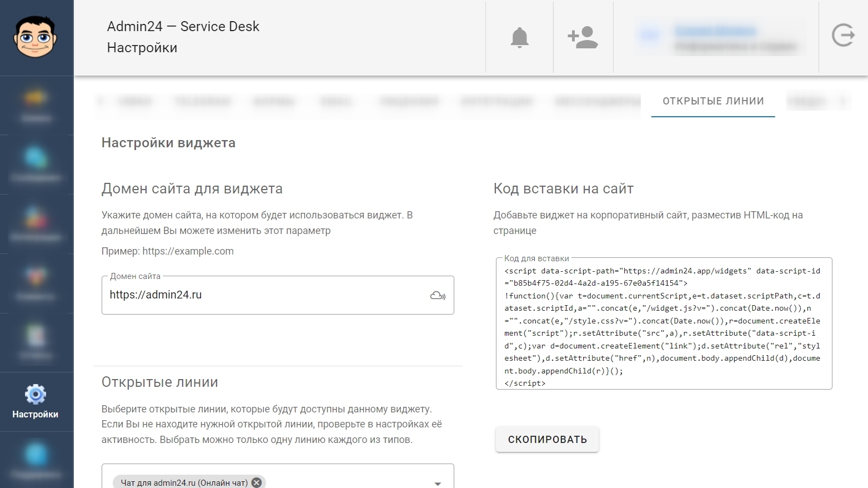The height and width of the screenshot is (488, 868).
Task: Expand the open lines dropdown arrow
Action: (438, 484)
